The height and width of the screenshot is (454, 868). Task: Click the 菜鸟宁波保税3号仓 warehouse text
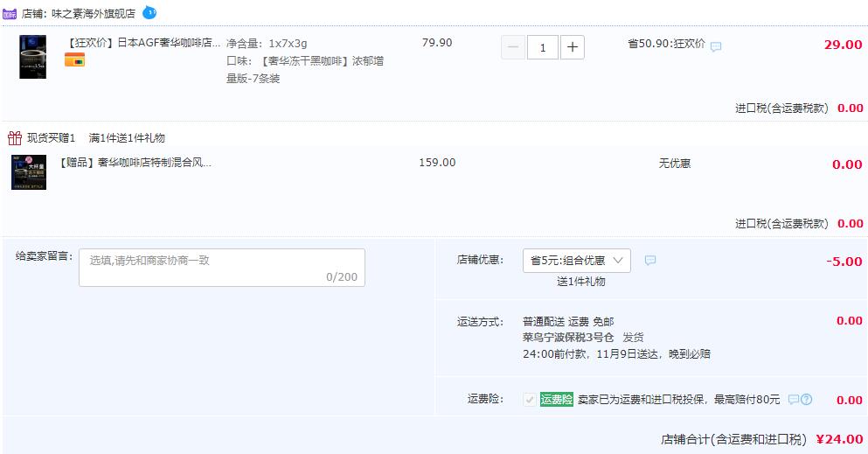point(568,337)
